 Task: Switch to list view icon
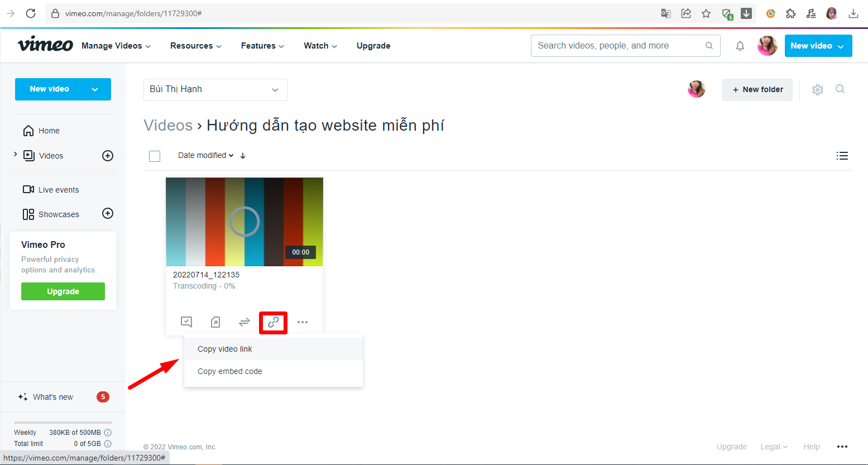coord(842,156)
